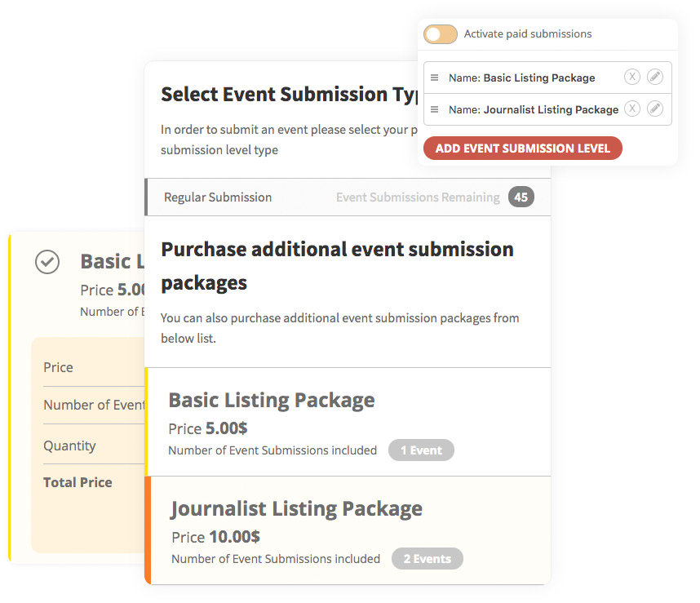
Task: Edit the Basic Listing Package name
Action: pos(655,77)
